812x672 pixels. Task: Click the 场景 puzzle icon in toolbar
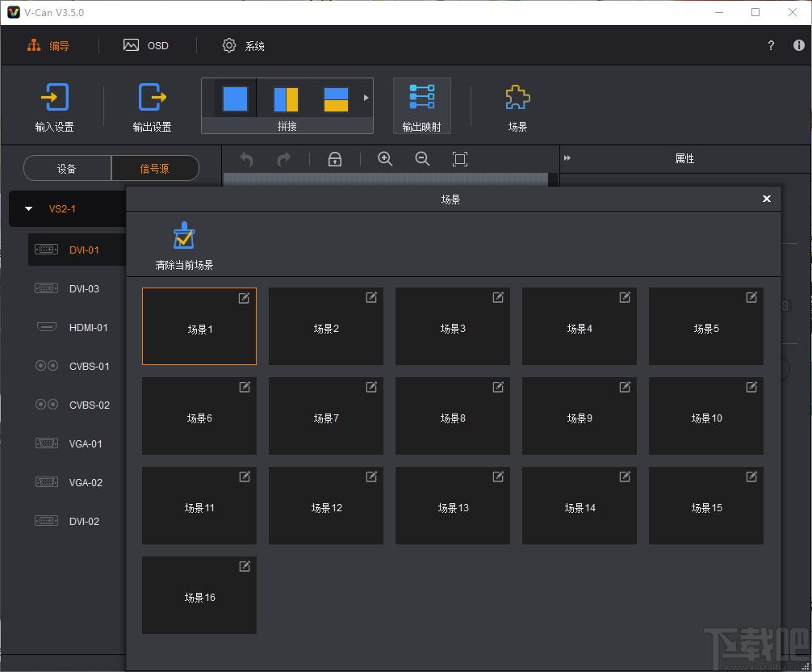(517, 98)
